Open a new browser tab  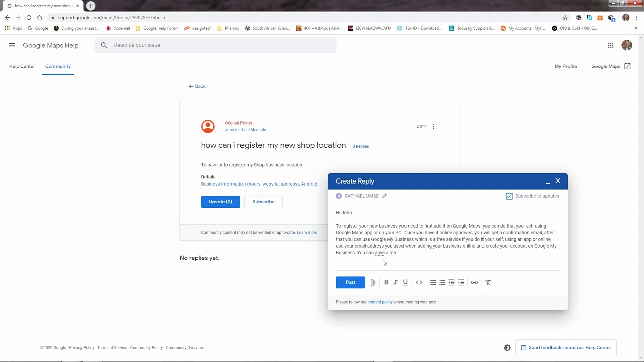[91, 6]
